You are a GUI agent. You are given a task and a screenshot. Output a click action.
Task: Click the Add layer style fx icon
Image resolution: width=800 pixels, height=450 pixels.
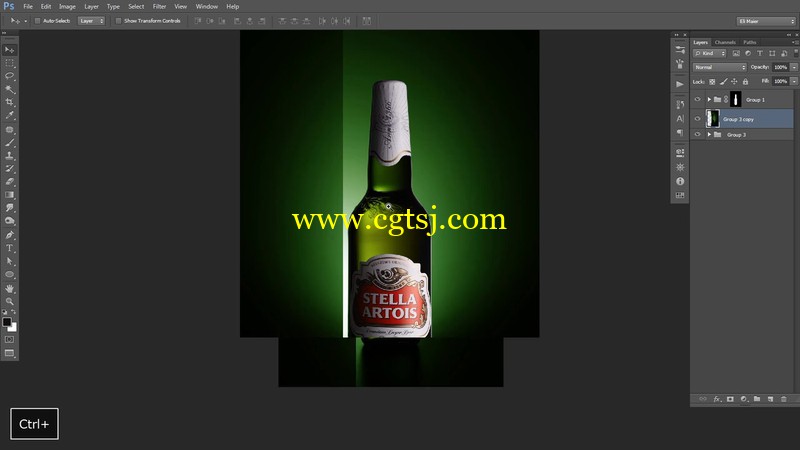[x=717, y=399]
